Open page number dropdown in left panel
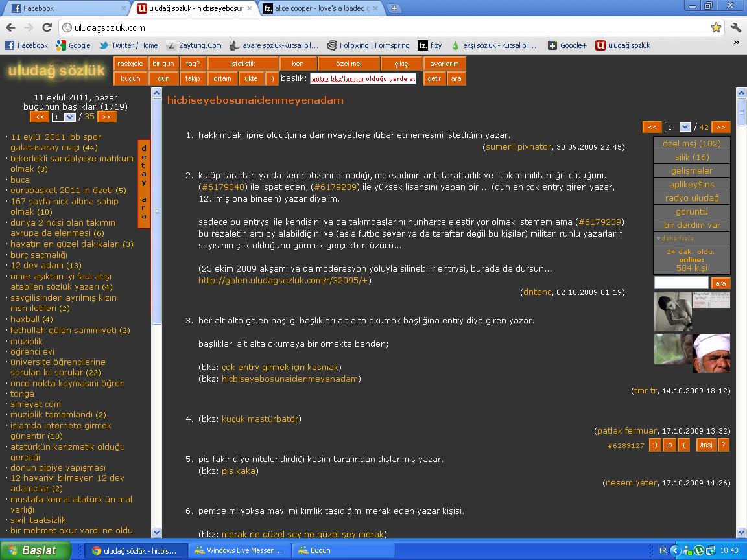The image size is (747, 560). (64, 117)
